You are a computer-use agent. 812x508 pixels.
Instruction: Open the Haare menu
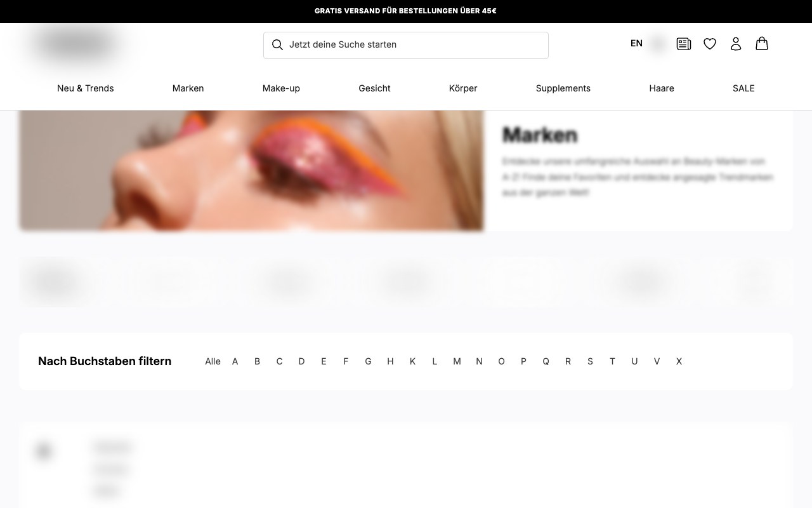[x=662, y=88]
